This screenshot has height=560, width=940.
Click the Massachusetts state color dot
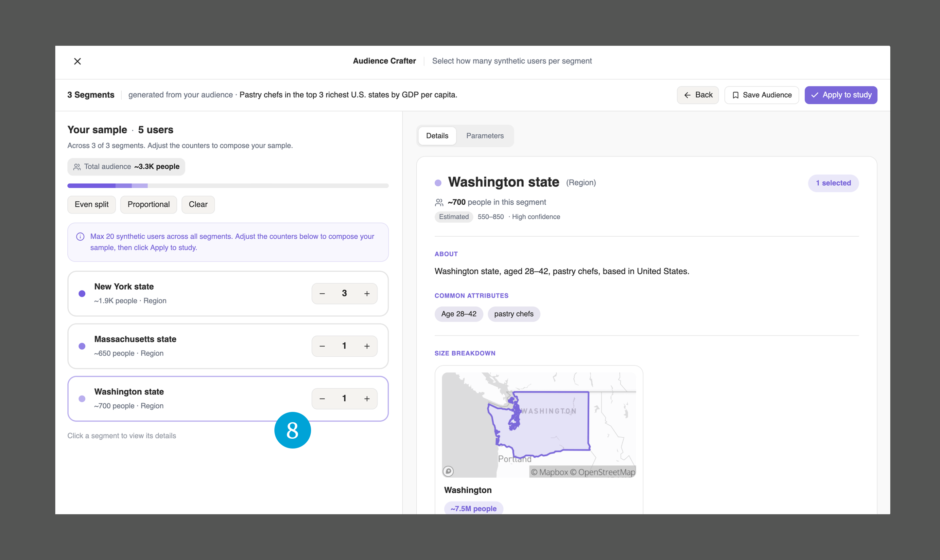tap(82, 346)
